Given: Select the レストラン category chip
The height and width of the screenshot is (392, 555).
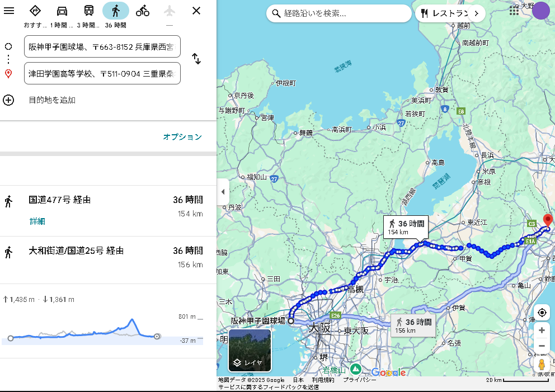Looking at the screenshot, I should point(444,13).
